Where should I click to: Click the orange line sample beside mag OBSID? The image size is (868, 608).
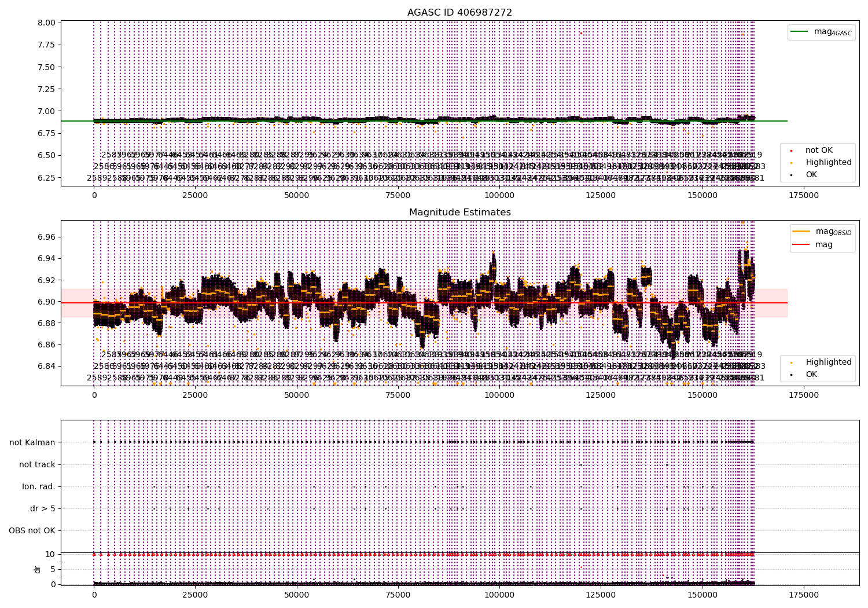[x=801, y=232]
